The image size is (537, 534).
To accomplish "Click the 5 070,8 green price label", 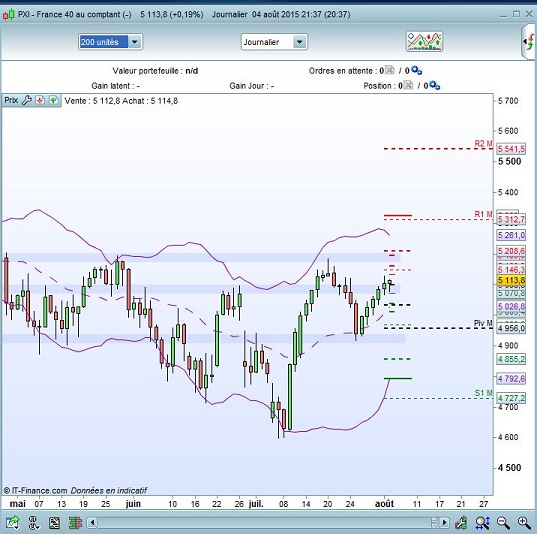I will (x=511, y=293).
